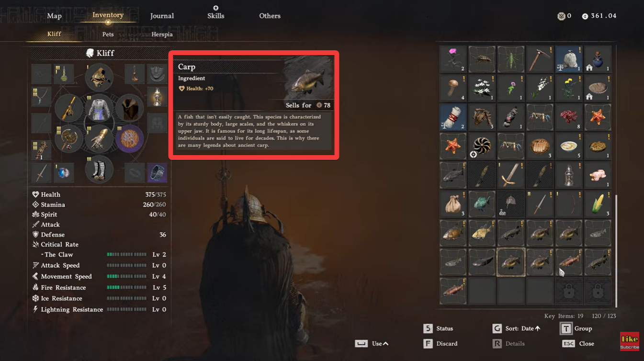Switch to the Journal tab
The height and width of the screenshot is (361, 644).
pyautogui.click(x=162, y=16)
